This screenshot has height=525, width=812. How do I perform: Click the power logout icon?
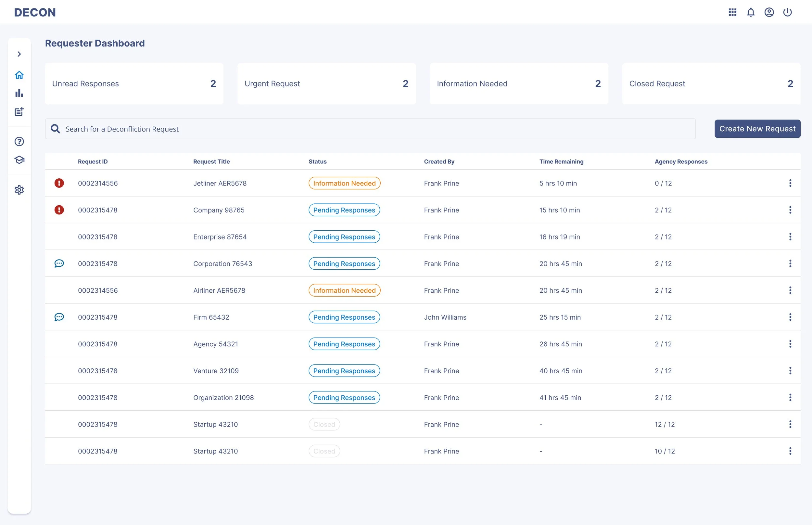tap(787, 12)
